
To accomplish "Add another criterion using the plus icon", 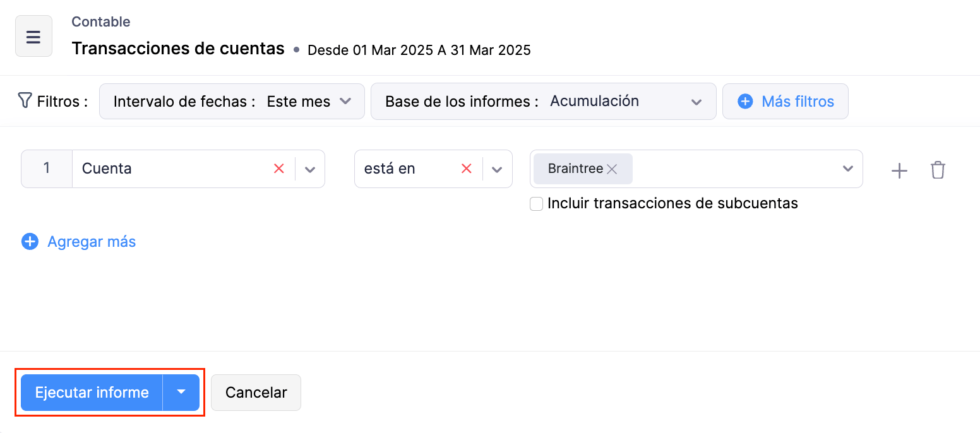I will (899, 170).
